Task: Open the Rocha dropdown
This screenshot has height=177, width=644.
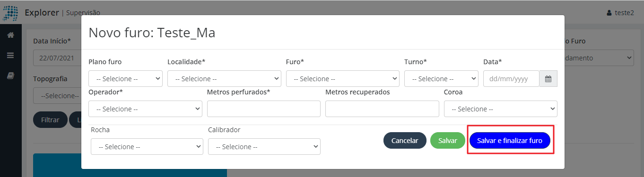Action: pyautogui.click(x=147, y=147)
